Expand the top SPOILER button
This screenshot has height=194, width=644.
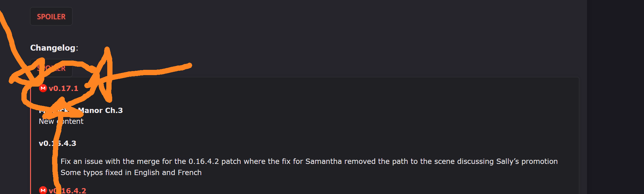51,16
